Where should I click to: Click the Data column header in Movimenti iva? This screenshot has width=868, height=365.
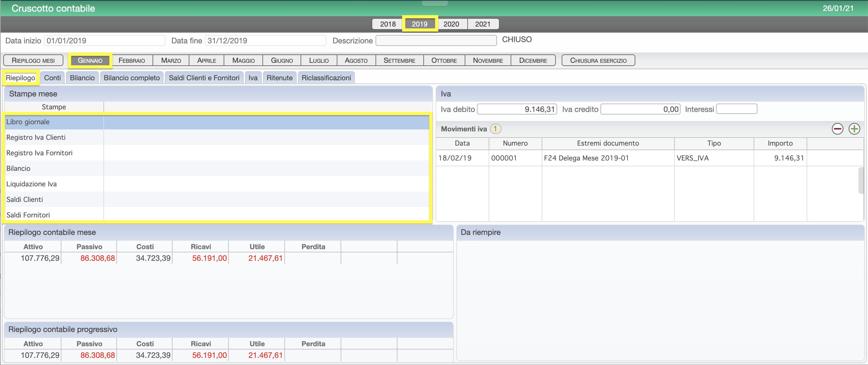point(462,143)
